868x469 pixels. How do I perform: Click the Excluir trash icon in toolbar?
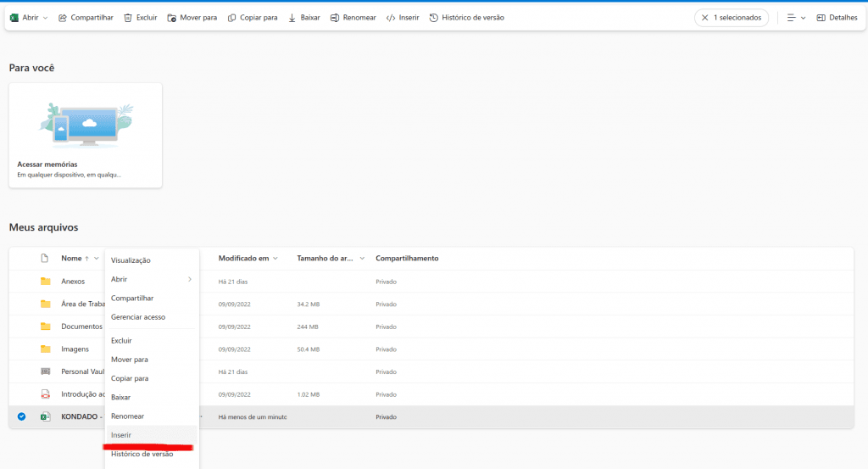128,18
